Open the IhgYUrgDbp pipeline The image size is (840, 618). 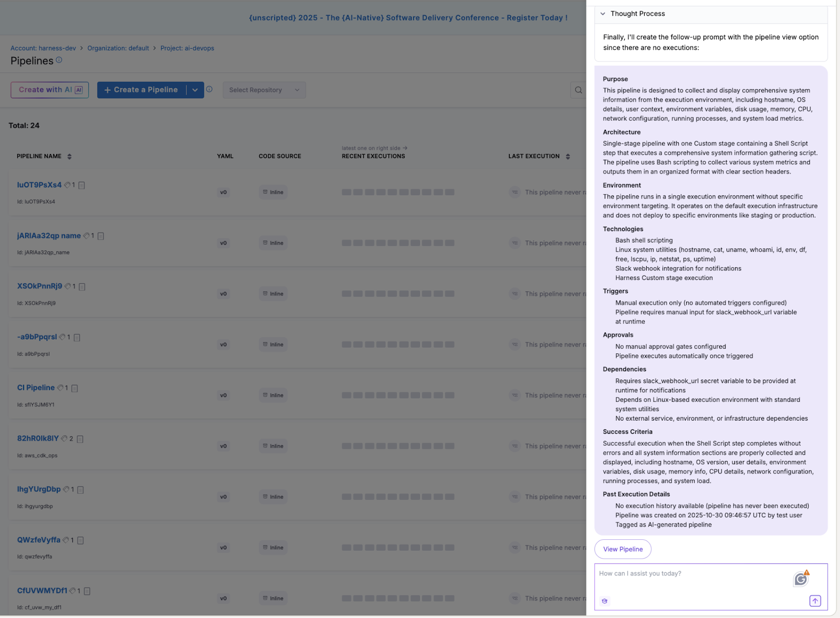click(39, 489)
